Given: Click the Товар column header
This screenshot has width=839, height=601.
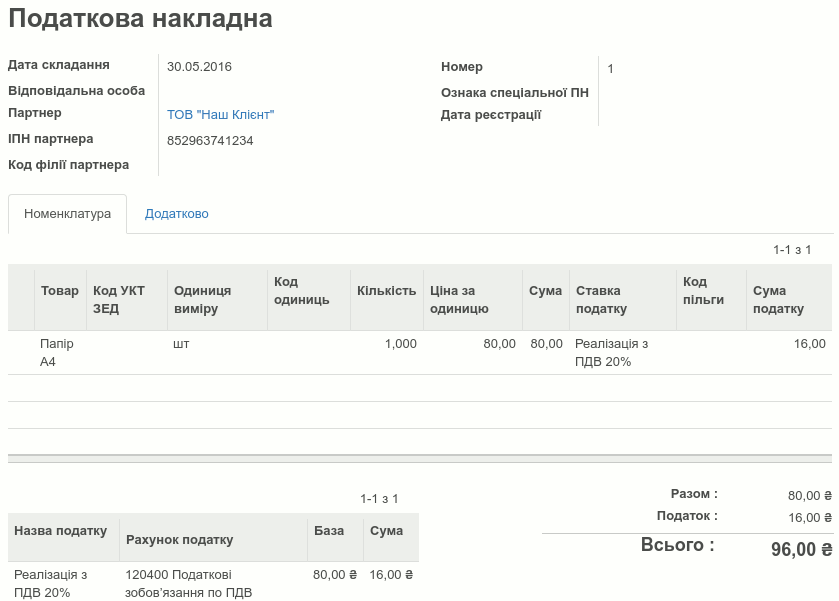Looking at the screenshot, I should 60,289.
